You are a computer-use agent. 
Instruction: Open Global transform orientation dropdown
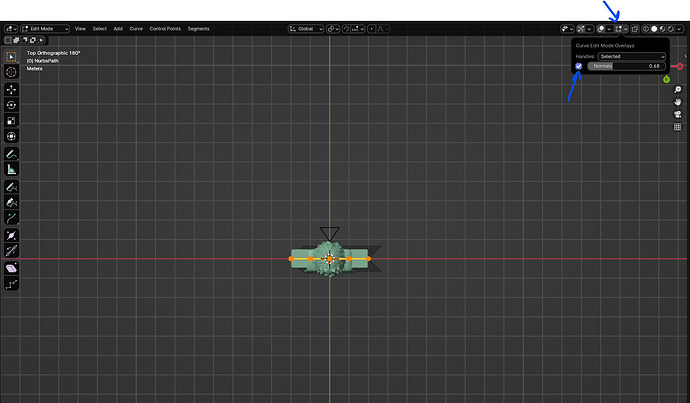(x=306, y=29)
